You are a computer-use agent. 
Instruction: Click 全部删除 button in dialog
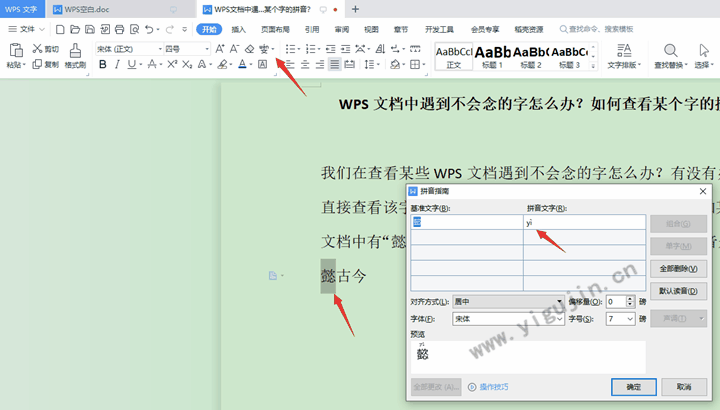pos(678,269)
